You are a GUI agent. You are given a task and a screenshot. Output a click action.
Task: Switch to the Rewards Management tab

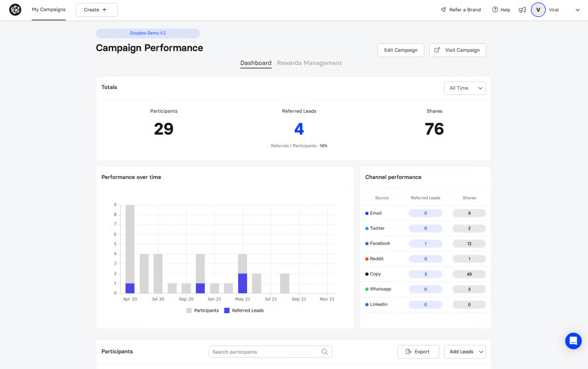[309, 63]
